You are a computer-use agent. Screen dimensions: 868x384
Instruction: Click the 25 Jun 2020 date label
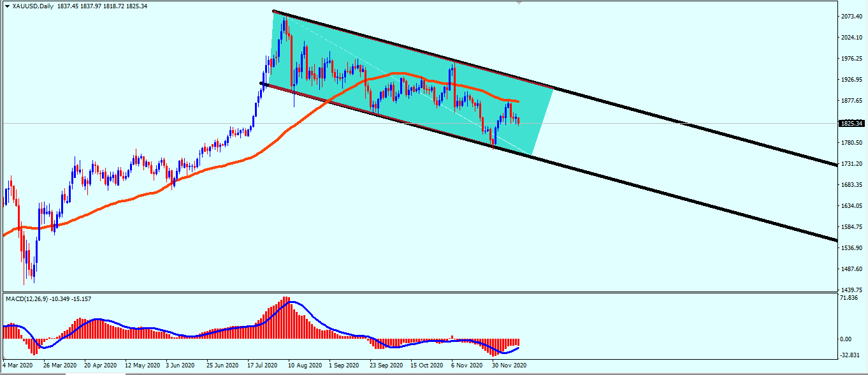pyautogui.click(x=224, y=366)
